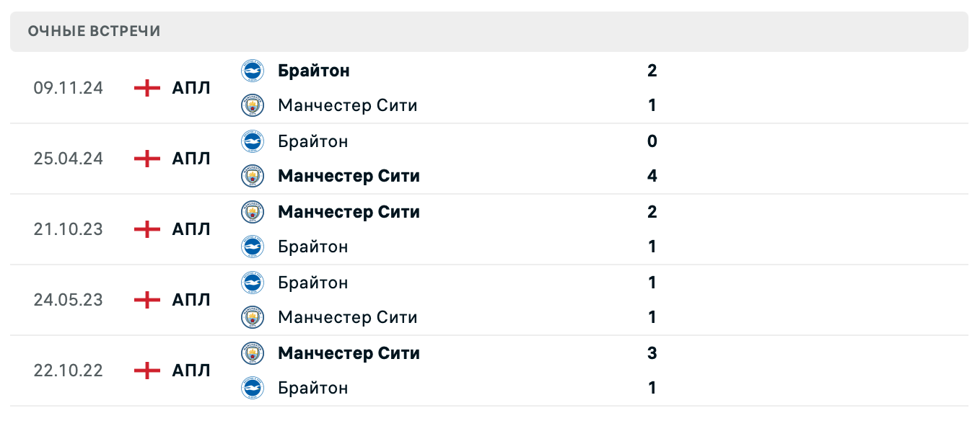The height and width of the screenshot is (421, 980).
Task: Click the Очные встречи section header
Action: (x=95, y=32)
